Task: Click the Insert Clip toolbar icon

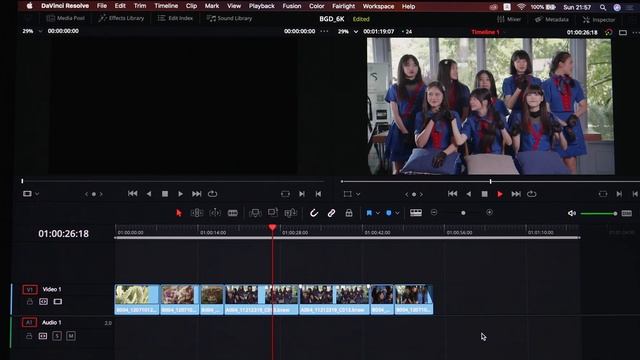Action: pyautogui.click(x=255, y=213)
